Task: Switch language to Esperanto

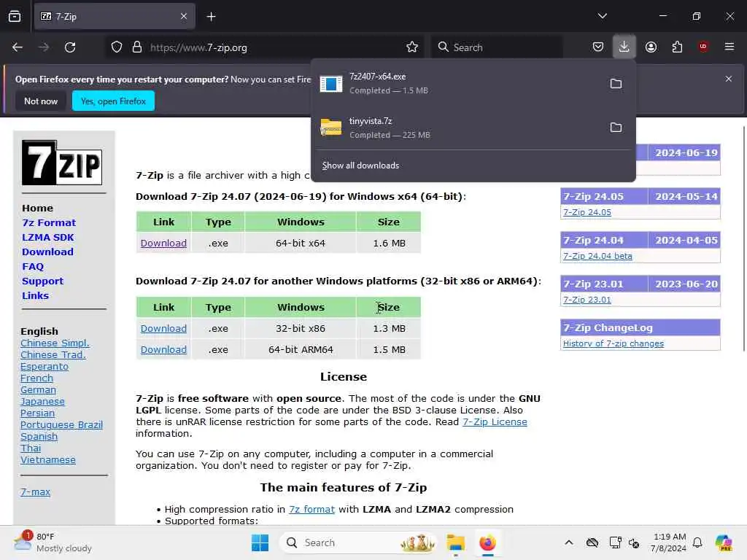Action: 44,367
